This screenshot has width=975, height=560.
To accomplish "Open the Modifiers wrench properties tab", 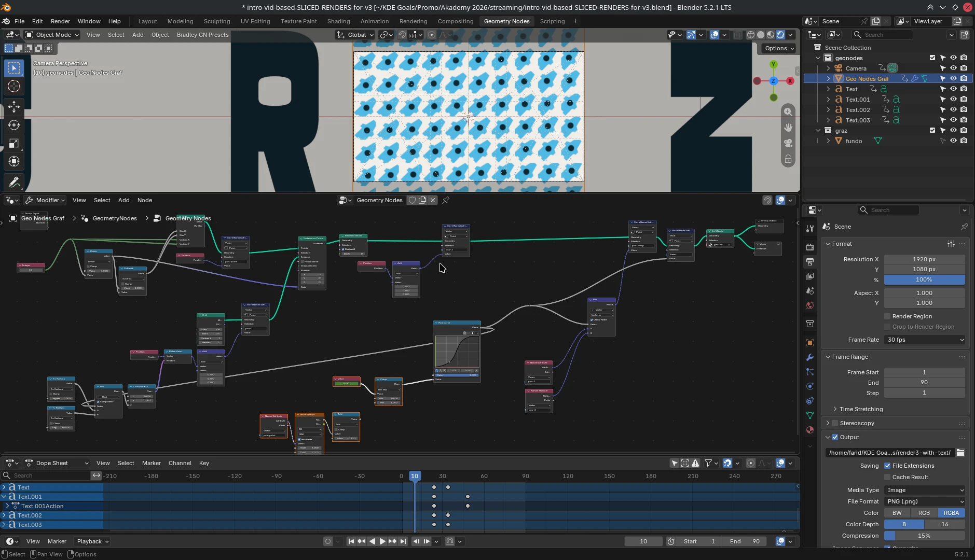I will pyautogui.click(x=810, y=357).
